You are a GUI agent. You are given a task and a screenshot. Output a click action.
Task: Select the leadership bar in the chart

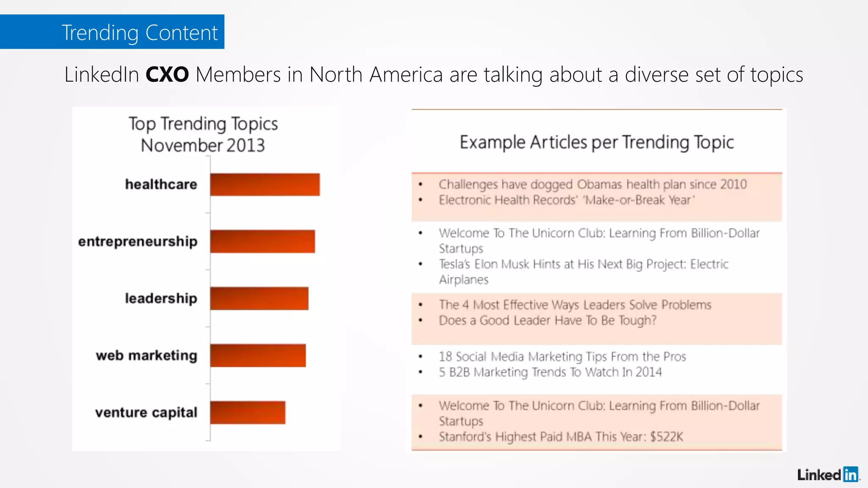(x=259, y=299)
